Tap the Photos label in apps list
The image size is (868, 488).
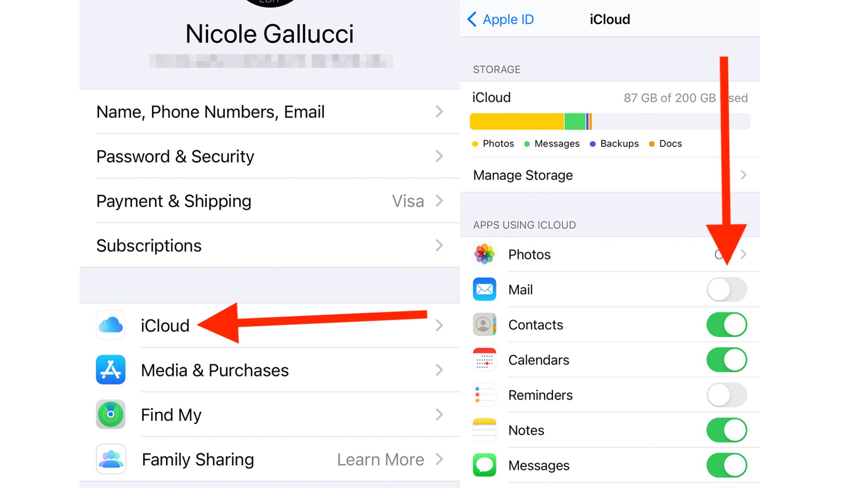[x=529, y=255]
